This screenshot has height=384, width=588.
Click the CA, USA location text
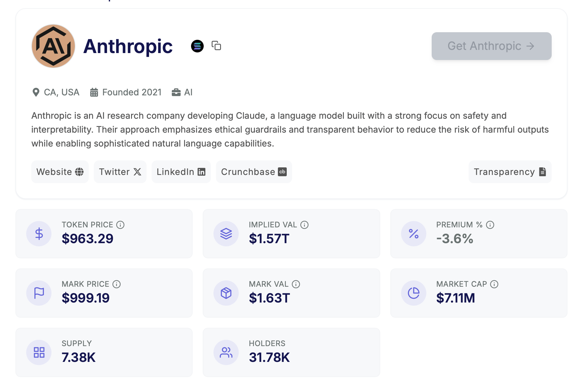click(62, 92)
